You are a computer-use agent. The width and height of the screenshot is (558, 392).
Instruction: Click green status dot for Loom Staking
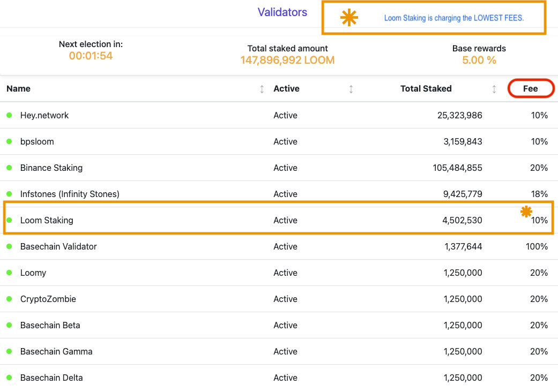[9, 220]
